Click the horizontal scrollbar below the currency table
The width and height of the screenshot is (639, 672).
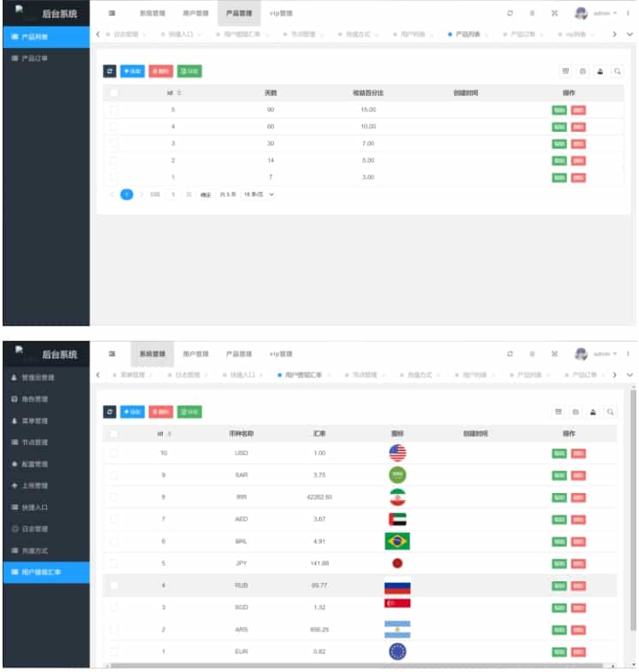tap(360, 665)
